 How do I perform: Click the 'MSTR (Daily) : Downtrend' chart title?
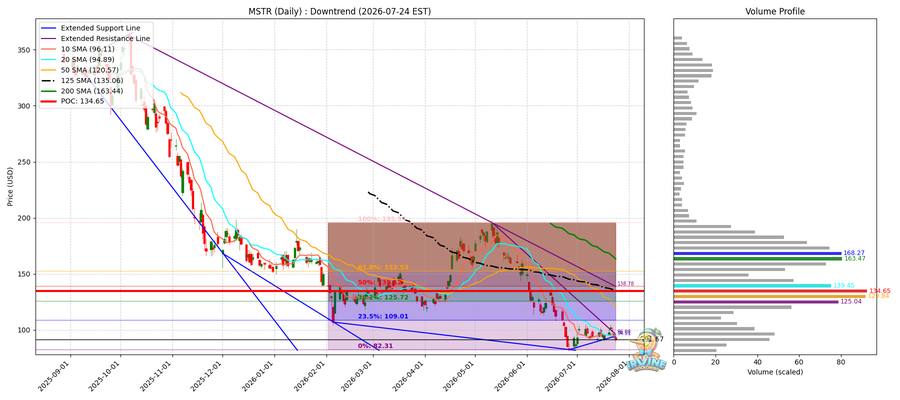[x=340, y=11]
